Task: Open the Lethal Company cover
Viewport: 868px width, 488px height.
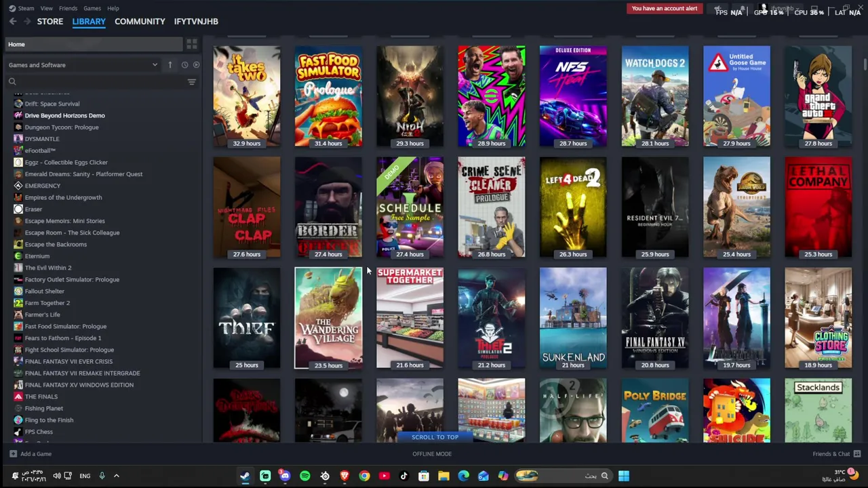Action: 818,207
